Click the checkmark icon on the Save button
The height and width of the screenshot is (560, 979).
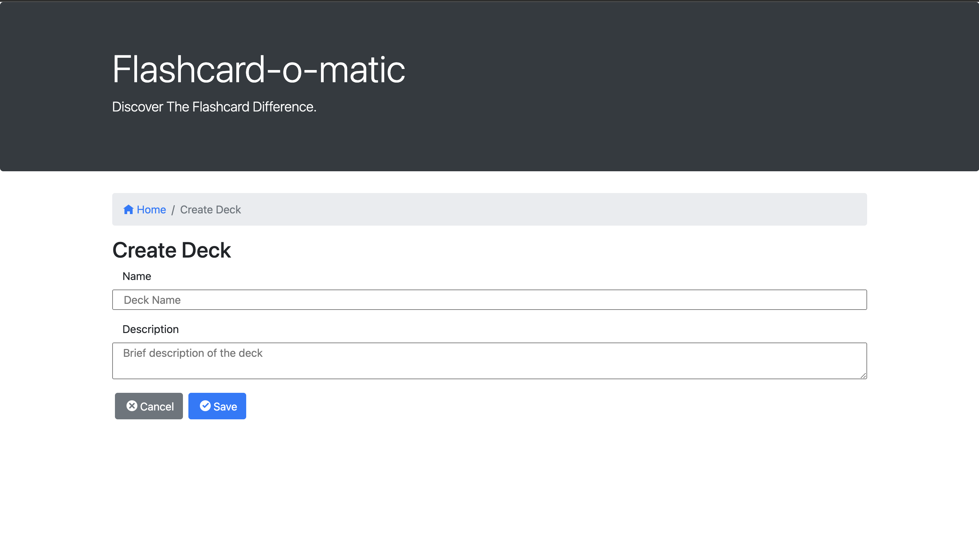tap(205, 406)
